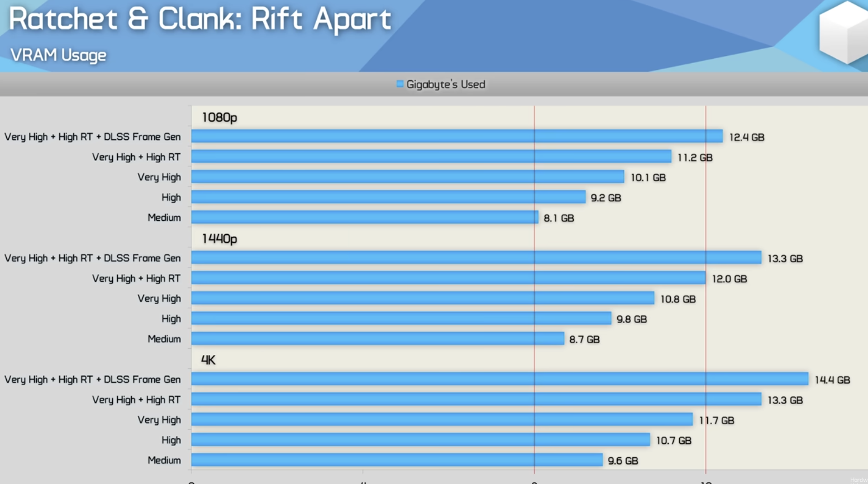The image size is (868, 484).
Task: Click the "Ratchet & Clank: Rift Apart" title
Action: point(200,19)
